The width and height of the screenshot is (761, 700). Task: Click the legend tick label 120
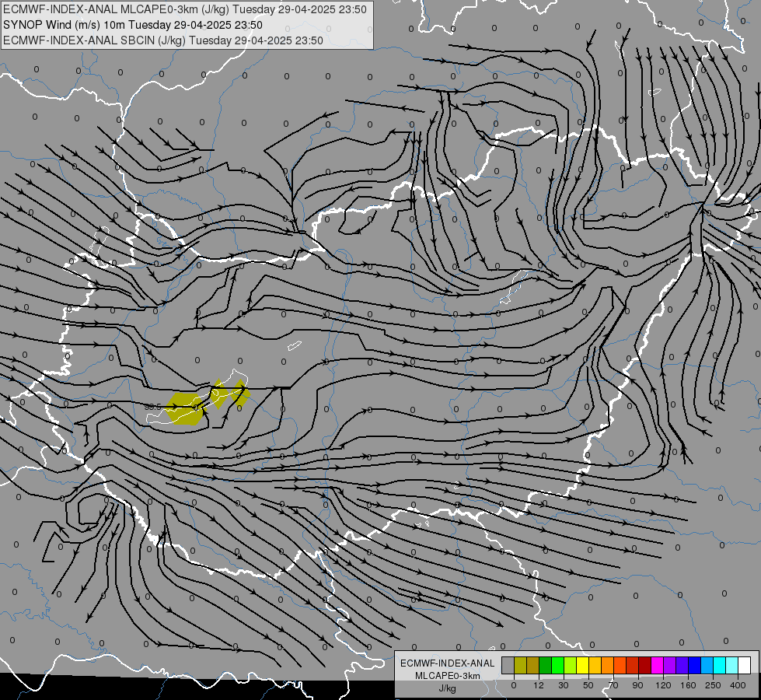[663, 685]
